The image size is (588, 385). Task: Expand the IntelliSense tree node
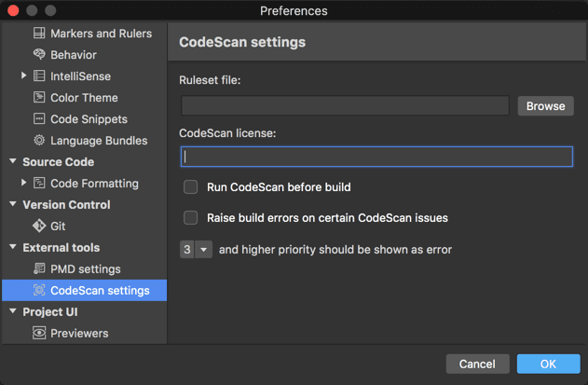(23, 76)
